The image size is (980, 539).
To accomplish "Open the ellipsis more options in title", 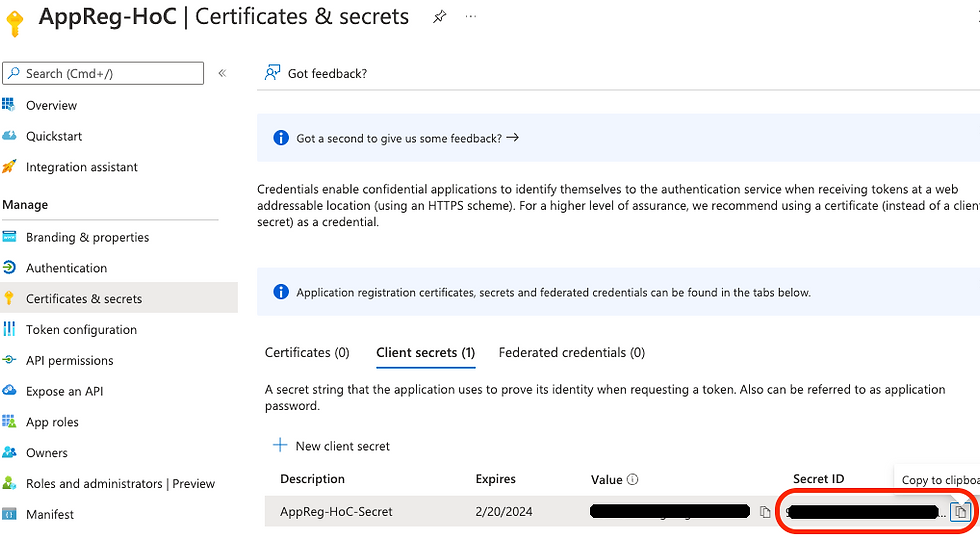I will pos(471,17).
